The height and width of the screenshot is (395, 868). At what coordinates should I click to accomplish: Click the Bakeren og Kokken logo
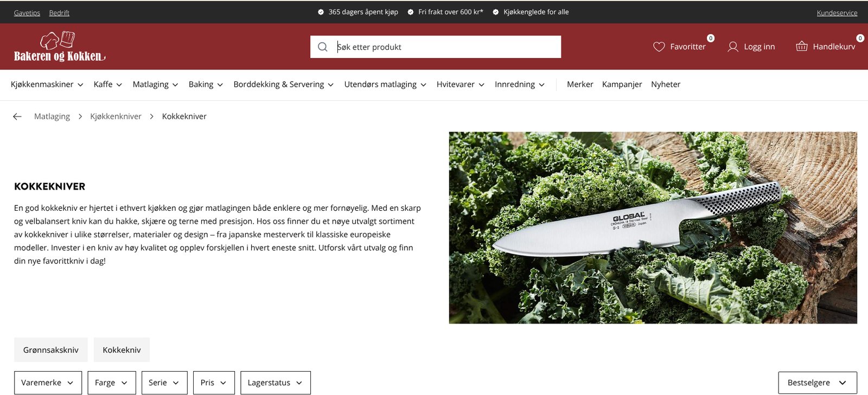click(60, 47)
